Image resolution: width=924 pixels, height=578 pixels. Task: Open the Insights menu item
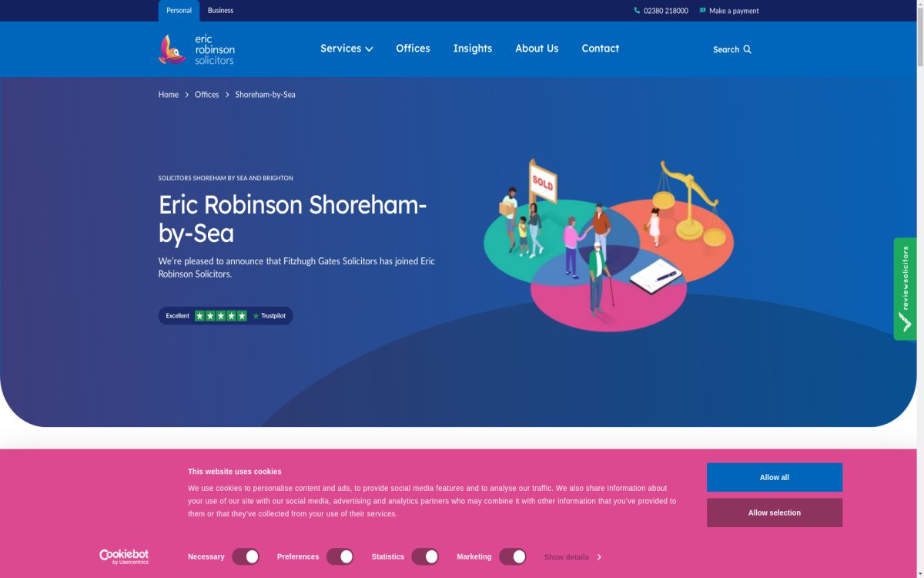[473, 49]
